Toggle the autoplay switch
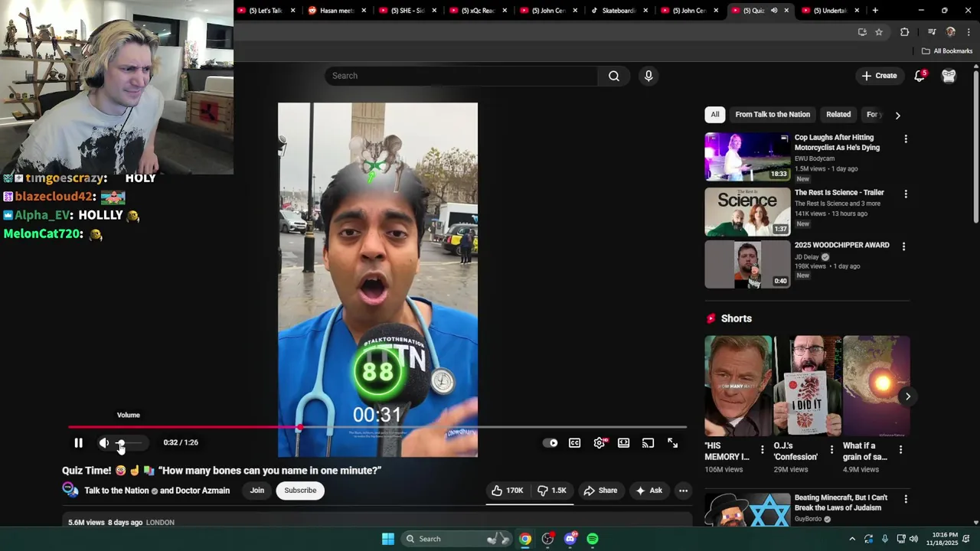This screenshot has width=980, height=551. tap(550, 443)
